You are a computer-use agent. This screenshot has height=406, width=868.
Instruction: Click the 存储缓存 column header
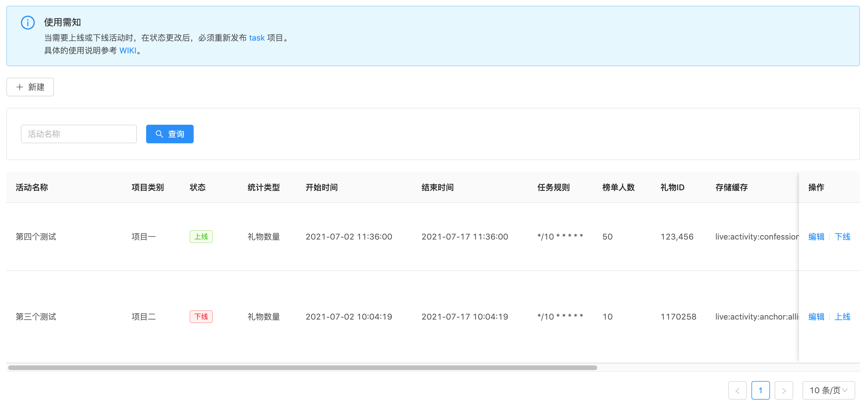(x=731, y=187)
